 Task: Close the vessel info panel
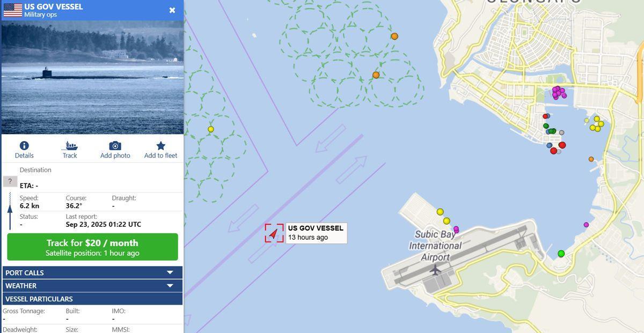pos(172,10)
